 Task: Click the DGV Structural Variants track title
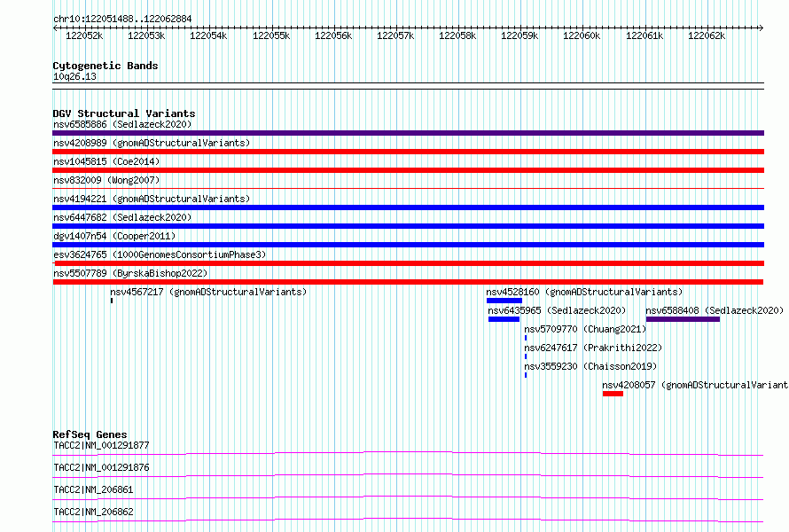[x=124, y=113]
